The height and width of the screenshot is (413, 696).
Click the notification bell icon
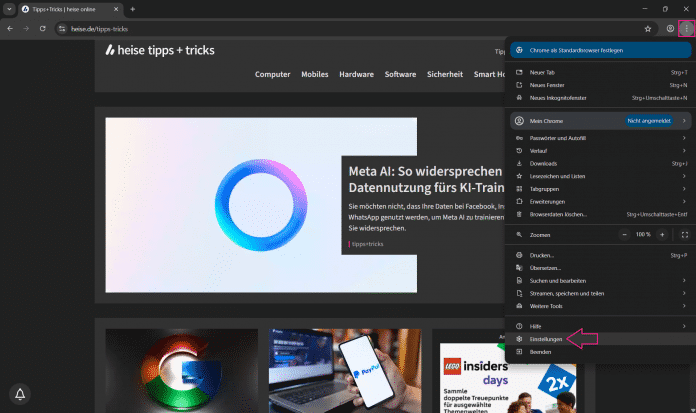[20, 393]
